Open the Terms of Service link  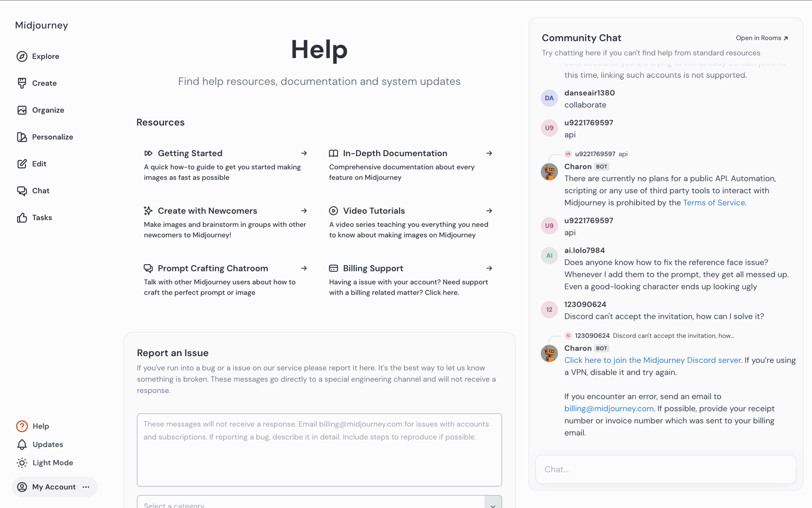click(714, 203)
